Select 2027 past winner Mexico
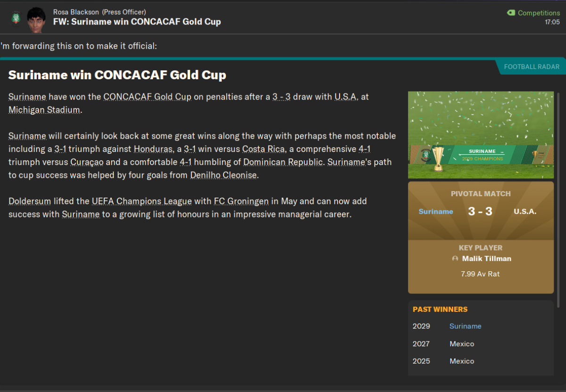Image resolution: width=566 pixels, height=392 pixels. (x=462, y=344)
